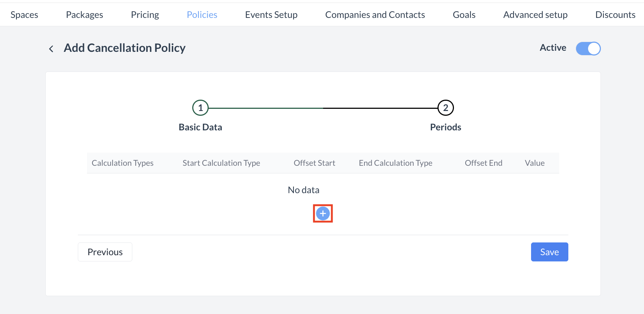Click the Periods step label
The image size is (644, 314).
coord(445,127)
